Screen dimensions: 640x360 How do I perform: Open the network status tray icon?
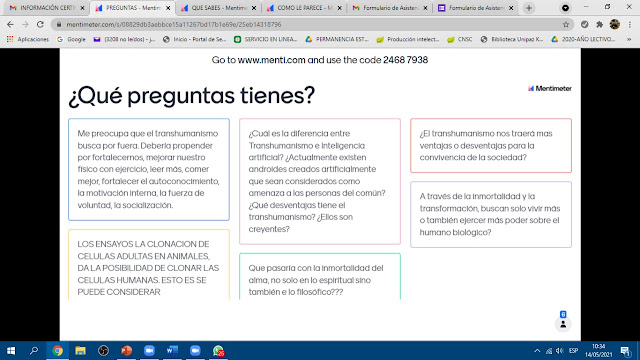[549, 351]
